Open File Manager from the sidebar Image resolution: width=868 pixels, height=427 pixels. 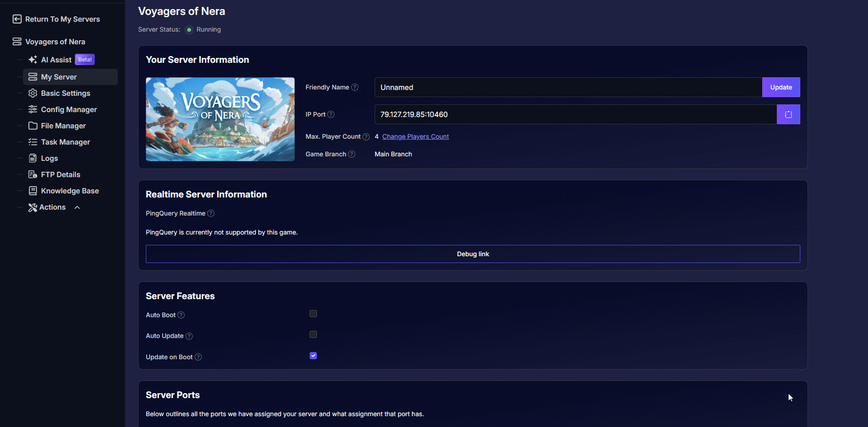[63, 126]
